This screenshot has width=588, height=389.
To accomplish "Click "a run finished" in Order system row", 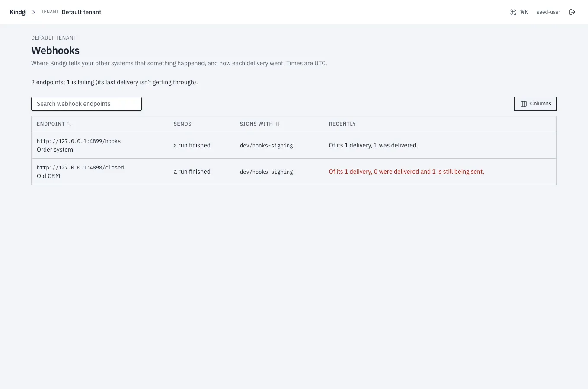I will [192, 145].
